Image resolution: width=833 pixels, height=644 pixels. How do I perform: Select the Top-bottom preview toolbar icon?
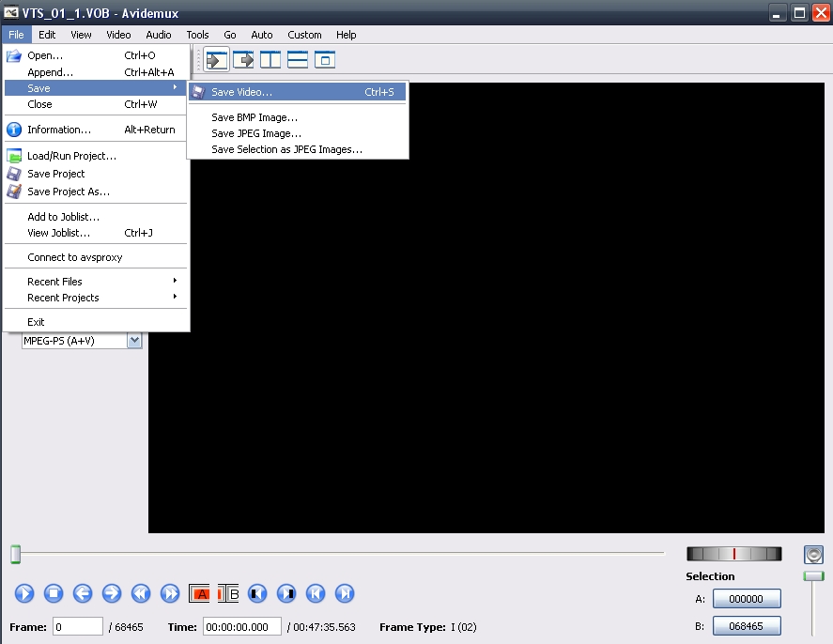(298, 59)
